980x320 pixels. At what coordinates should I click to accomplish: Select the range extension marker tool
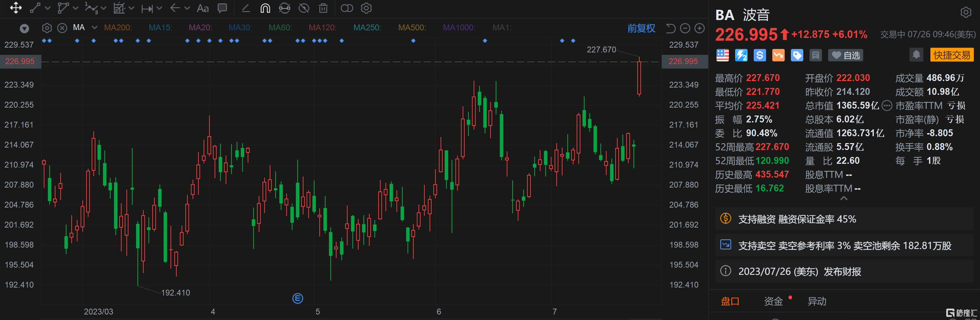[147, 8]
